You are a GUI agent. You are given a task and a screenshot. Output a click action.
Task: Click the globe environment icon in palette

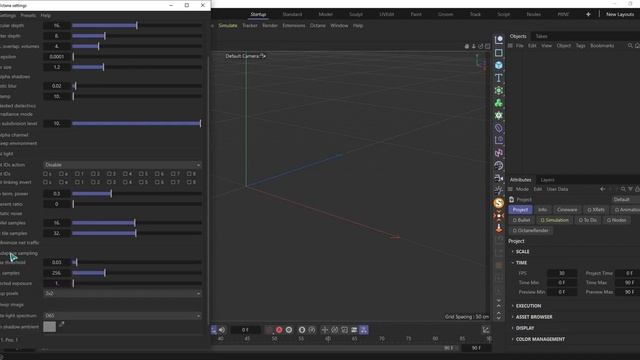point(499,166)
